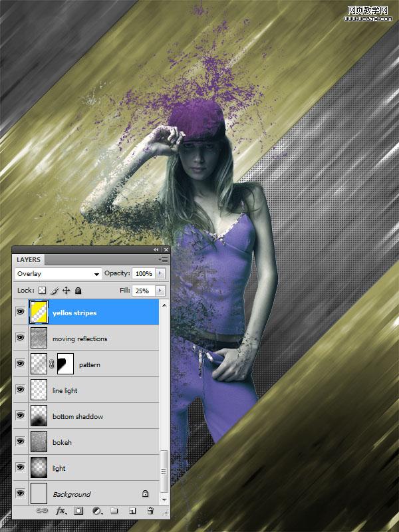Enable lock all padlock icon
Viewport: 399px width, 532px height.
click(78, 291)
